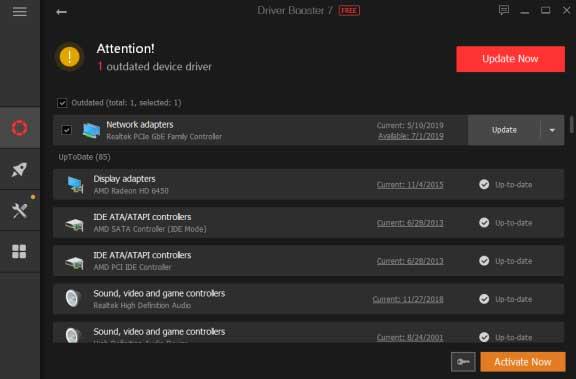Open the Action Center grid icon
The image size is (576, 379).
click(x=20, y=252)
